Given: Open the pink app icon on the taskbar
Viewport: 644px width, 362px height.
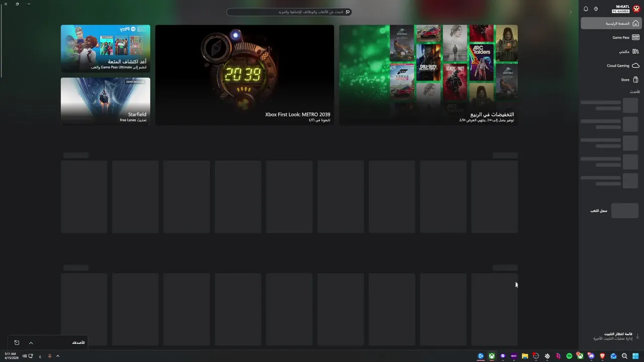Looking at the screenshot, I should [x=558, y=356].
